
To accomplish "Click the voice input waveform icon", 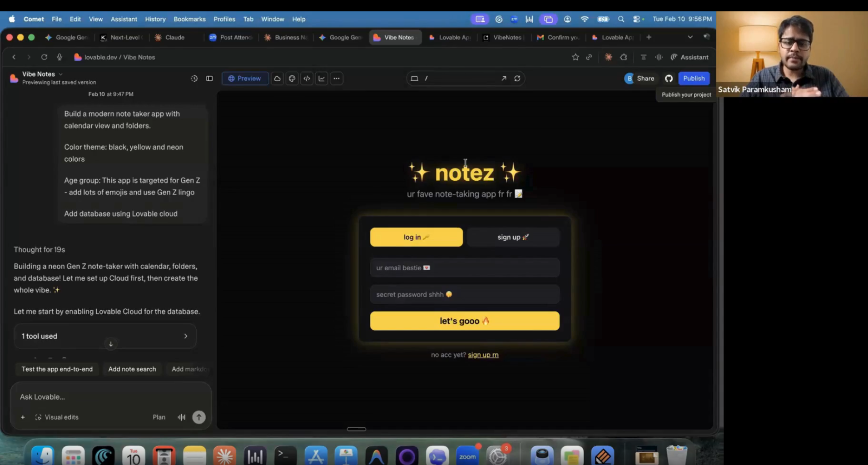I will click(181, 417).
